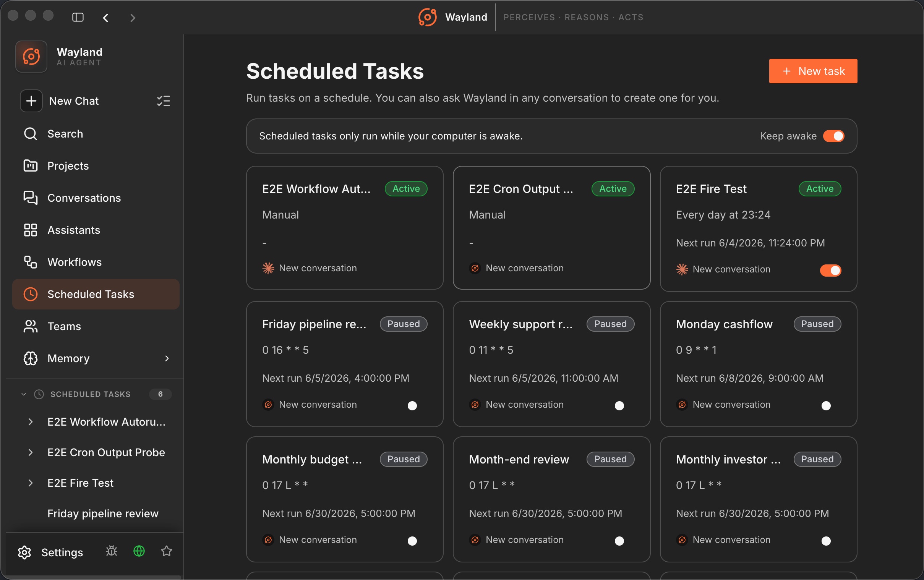This screenshot has width=924, height=580.
Task: Click the Active badge on E2E Fire Test
Action: [x=820, y=189]
